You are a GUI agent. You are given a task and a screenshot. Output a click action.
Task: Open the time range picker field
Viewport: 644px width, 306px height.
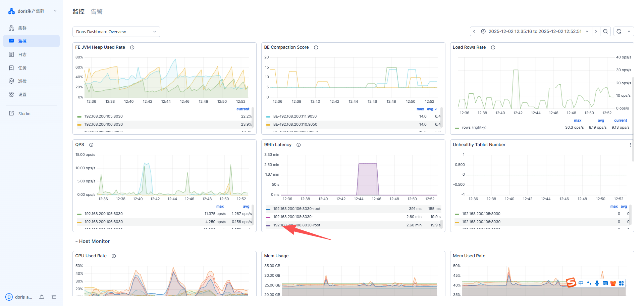[x=535, y=31]
